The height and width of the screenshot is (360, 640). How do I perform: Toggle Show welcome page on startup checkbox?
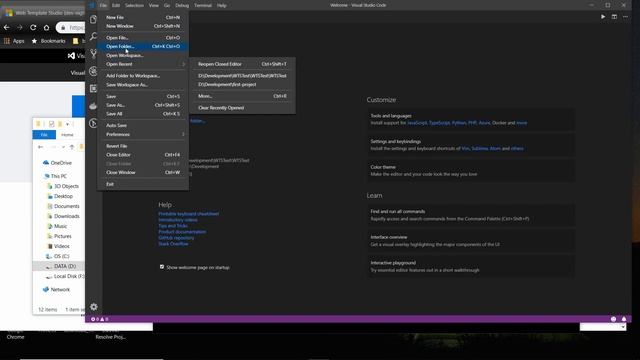pyautogui.click(x=162, y=267)
